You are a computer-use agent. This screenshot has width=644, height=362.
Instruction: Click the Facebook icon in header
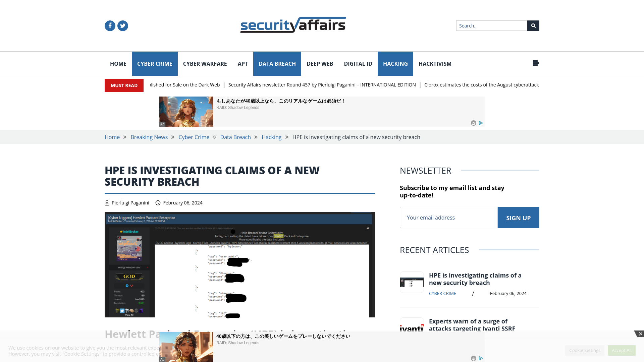[110, 25]
